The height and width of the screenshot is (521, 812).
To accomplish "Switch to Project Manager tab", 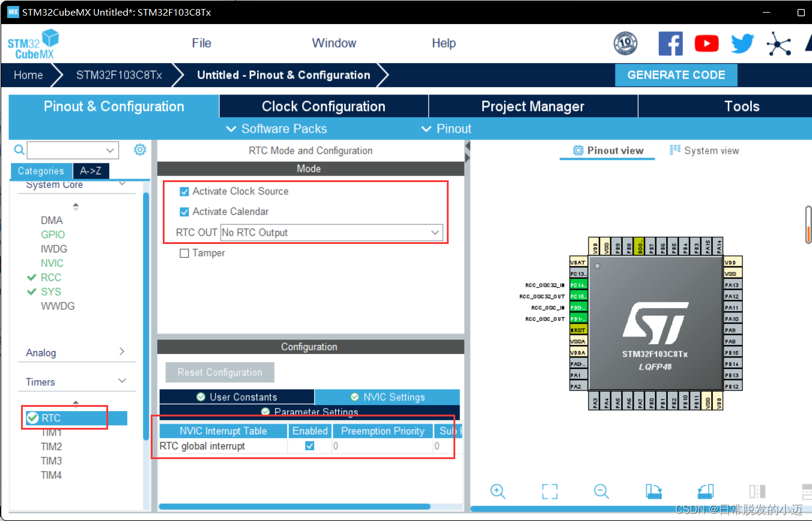I will coord(533,106).
